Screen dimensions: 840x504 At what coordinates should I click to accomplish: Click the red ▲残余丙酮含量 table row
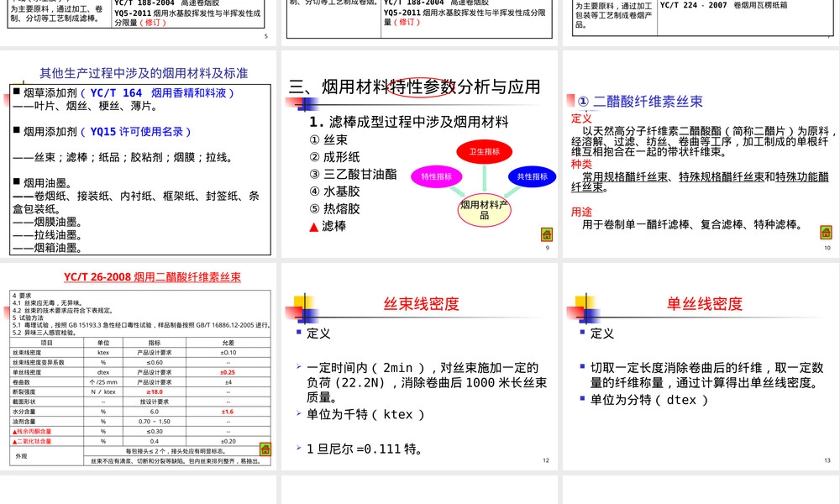coord(32,431)
